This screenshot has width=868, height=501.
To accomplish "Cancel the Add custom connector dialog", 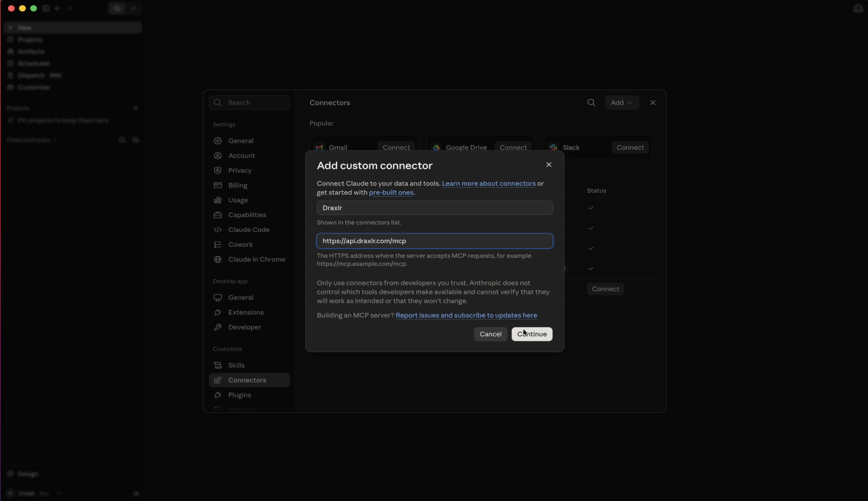I will tap(490, 334).
